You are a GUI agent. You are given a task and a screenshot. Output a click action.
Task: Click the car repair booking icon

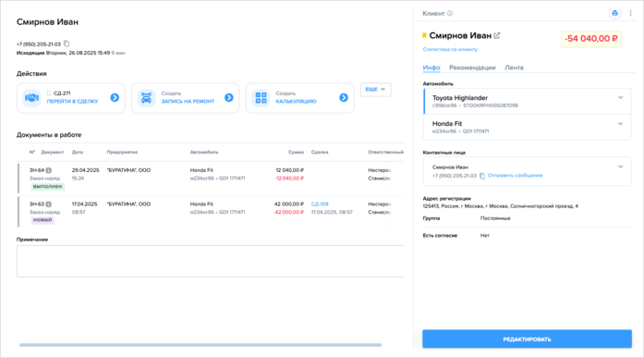click(x=146, y=98)
